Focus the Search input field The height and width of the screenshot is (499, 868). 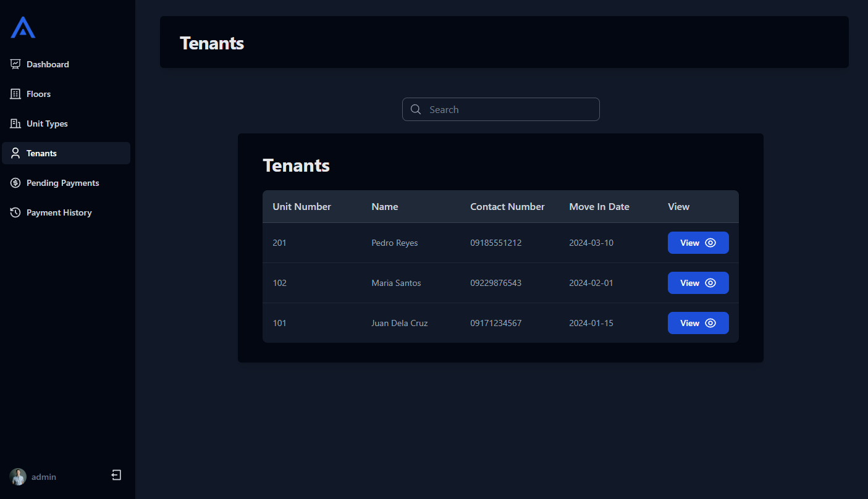click(500, 109)
